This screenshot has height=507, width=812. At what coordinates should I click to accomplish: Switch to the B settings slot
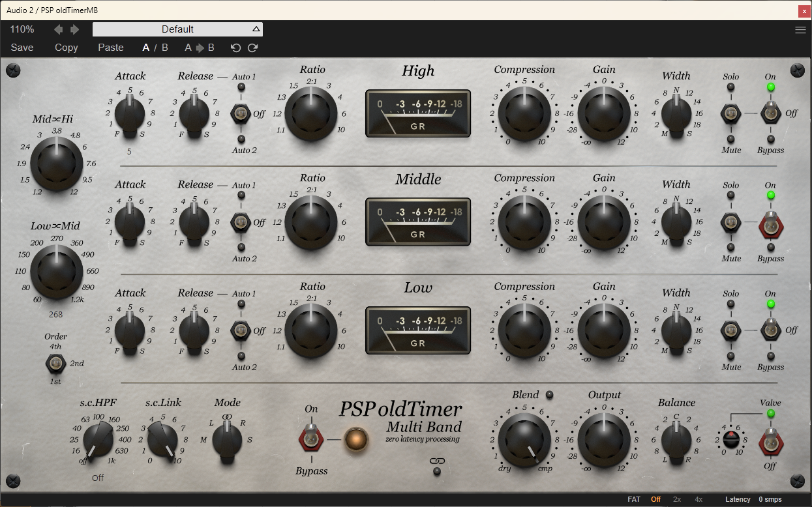point(165,48)
